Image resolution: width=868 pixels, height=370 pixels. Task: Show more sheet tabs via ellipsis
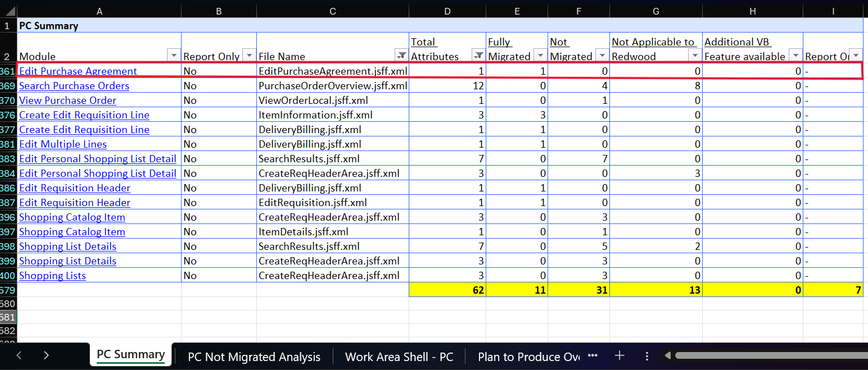point(592,355)
